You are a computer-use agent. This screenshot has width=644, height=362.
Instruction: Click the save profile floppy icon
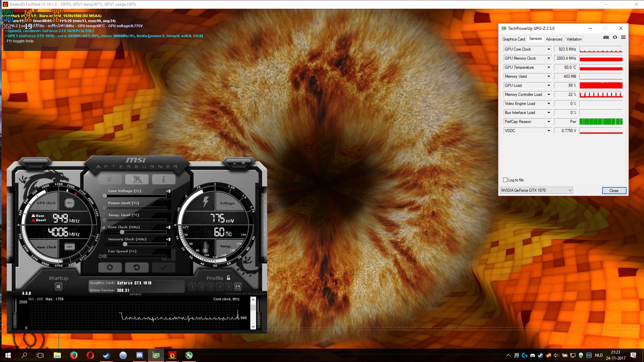[238, 287]
